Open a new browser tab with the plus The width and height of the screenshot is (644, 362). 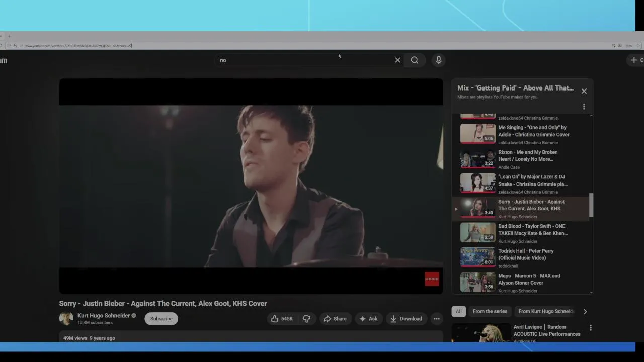(9, 36)
